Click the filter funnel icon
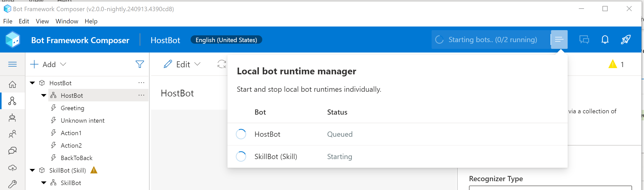The width and height of the screenshot is (644, 190). 140,64
